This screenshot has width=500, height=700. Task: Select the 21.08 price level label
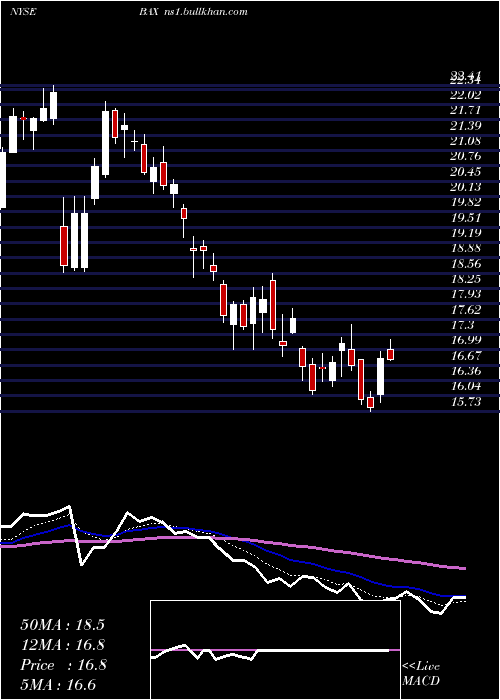coord(465,141)
